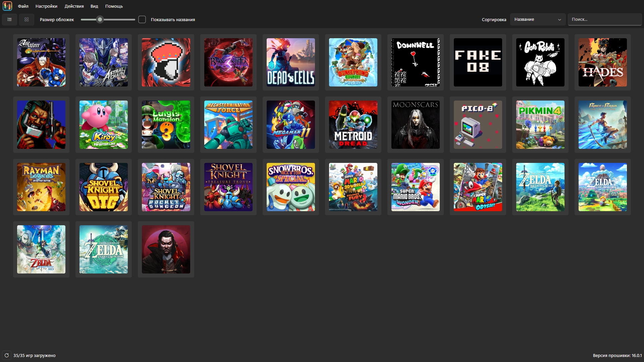Click the Downwell game cover
644x362 pixels.
coord(415,62)
